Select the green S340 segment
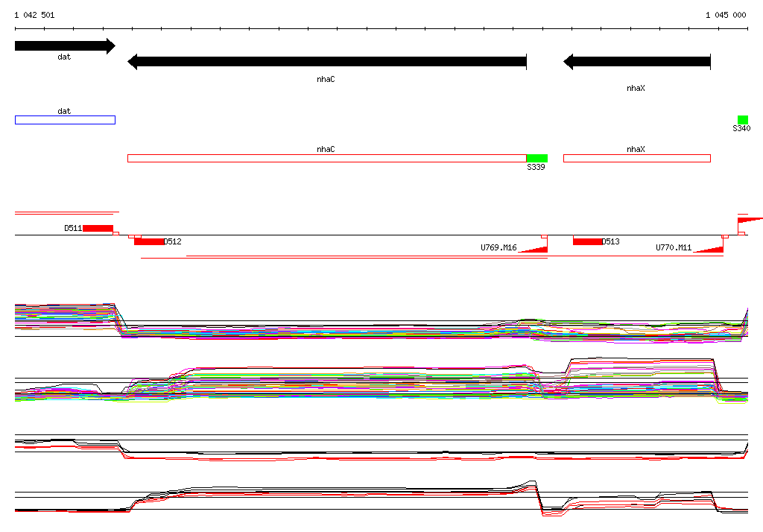 (x=743, y=120)
